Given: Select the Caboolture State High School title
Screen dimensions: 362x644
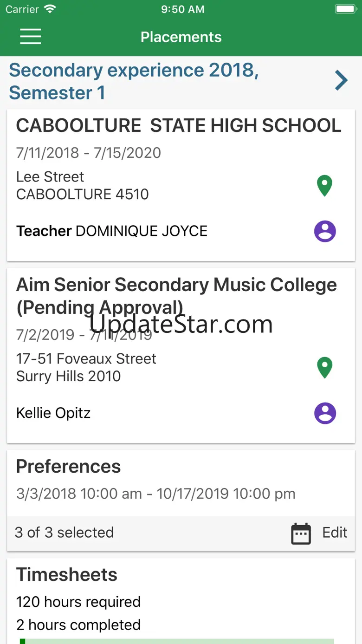Looking at the screenshot, I should pos(179,126).
